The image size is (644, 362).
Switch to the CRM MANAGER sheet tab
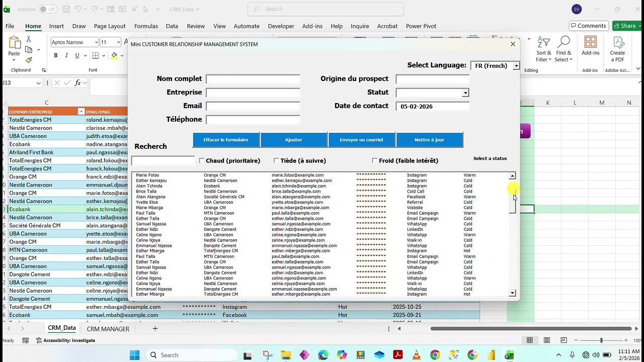pos(108,329)
